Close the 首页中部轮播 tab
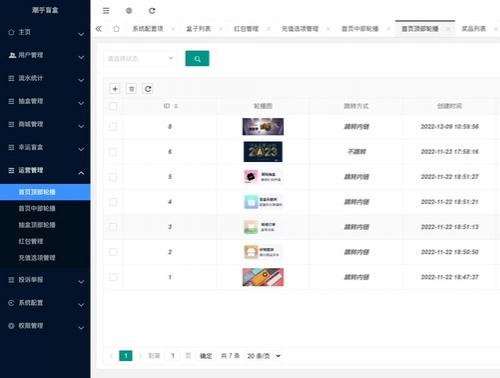The height and width of the screenshot is (378, 500). pyautogui.click(x=388, y=29)
